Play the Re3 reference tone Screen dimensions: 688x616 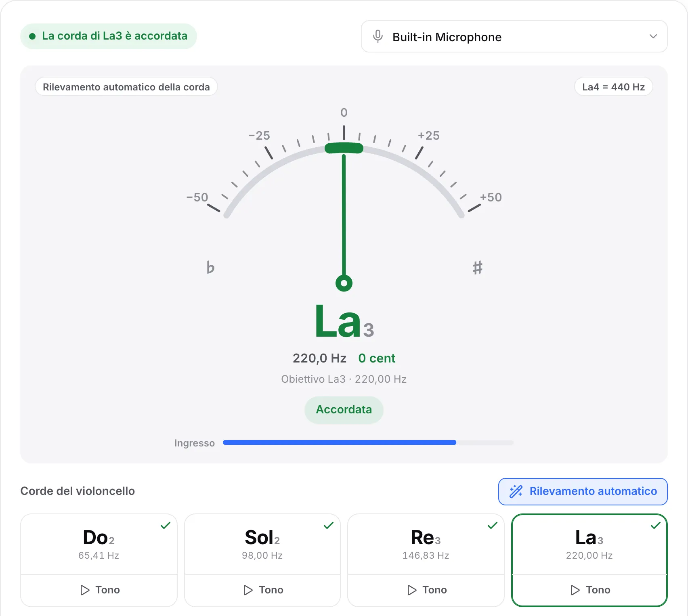point(426,590)
